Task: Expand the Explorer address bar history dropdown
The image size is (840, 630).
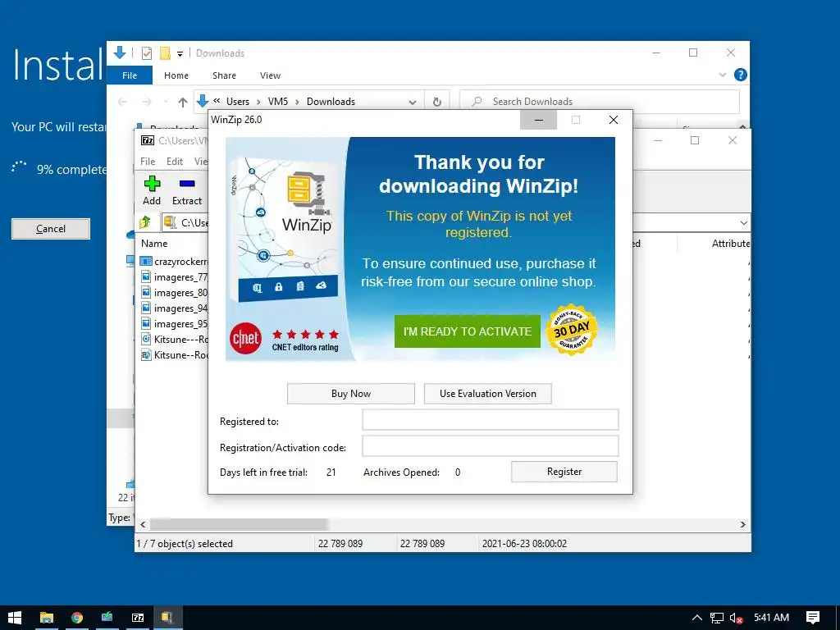Action: click(413, 102)
